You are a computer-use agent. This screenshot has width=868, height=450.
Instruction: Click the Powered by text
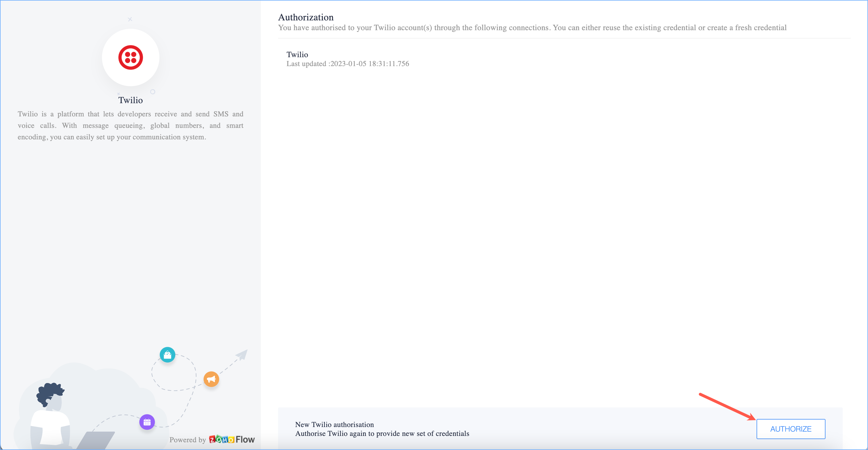[187, 440]
